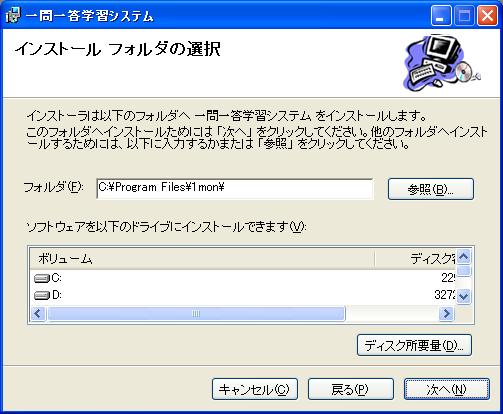
Task: Click the vertical scrollbar thumb of the volume list
Action: pos(464,271)
